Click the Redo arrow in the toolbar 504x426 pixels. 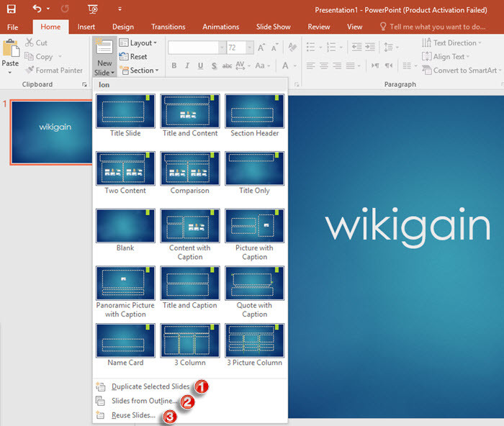pos(65,9)
